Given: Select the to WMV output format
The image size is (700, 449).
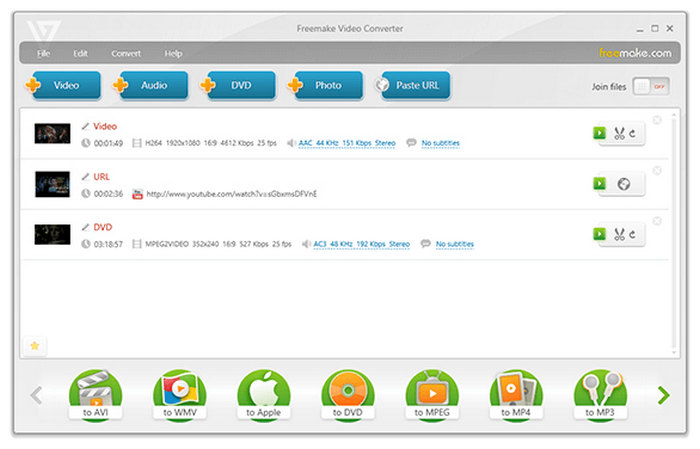Looking at the screenshot, I should [x=180, y=394].
